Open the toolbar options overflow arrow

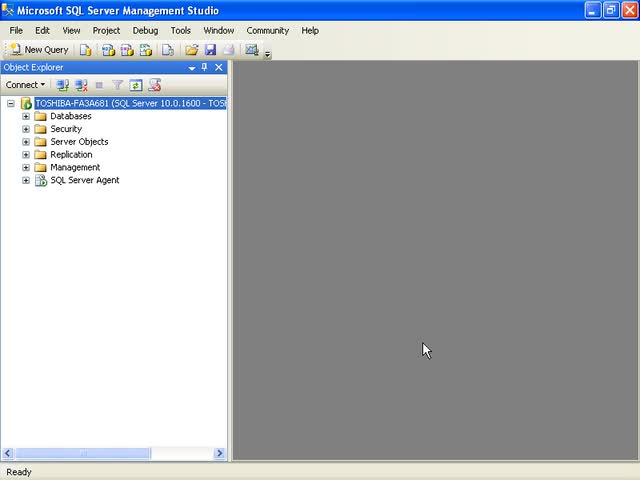tap(267, 54)
